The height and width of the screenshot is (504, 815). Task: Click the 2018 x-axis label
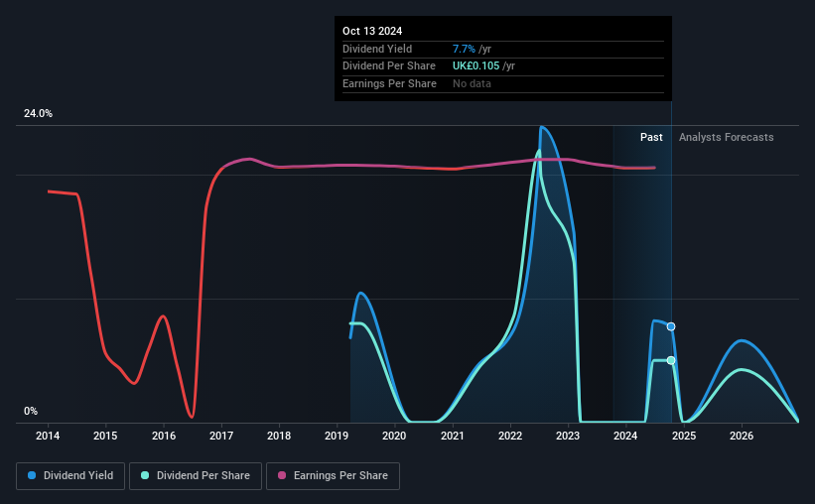(x=279, y=436)
